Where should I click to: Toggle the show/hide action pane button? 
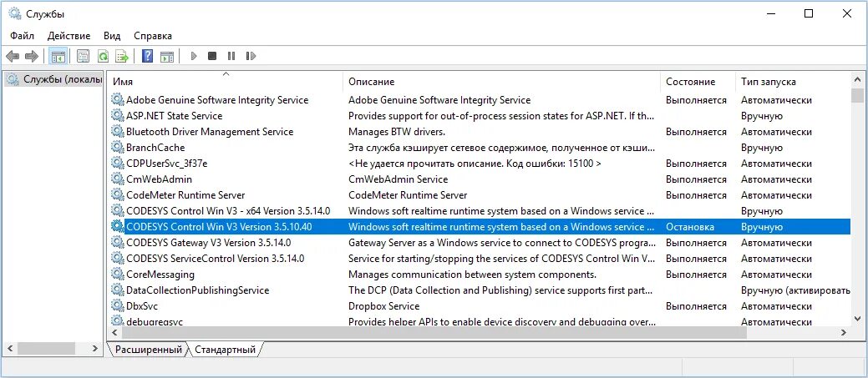pyautogui.click(x=167, y=56)
